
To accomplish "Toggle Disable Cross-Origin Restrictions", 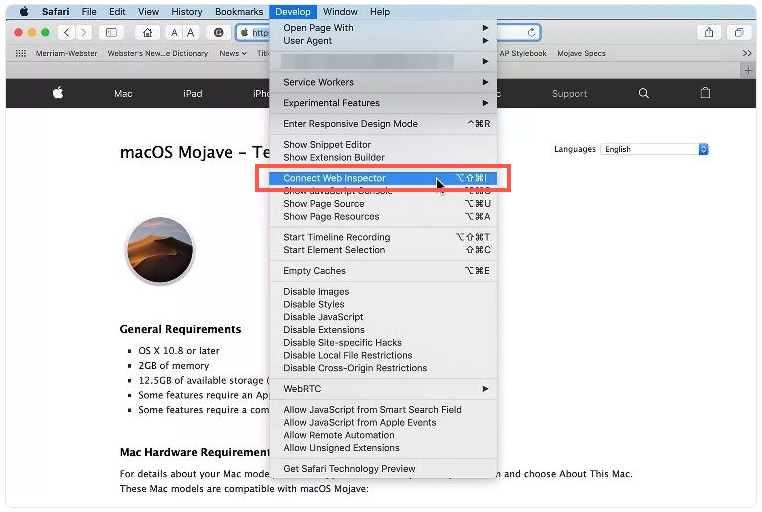I will click(383, 368).
